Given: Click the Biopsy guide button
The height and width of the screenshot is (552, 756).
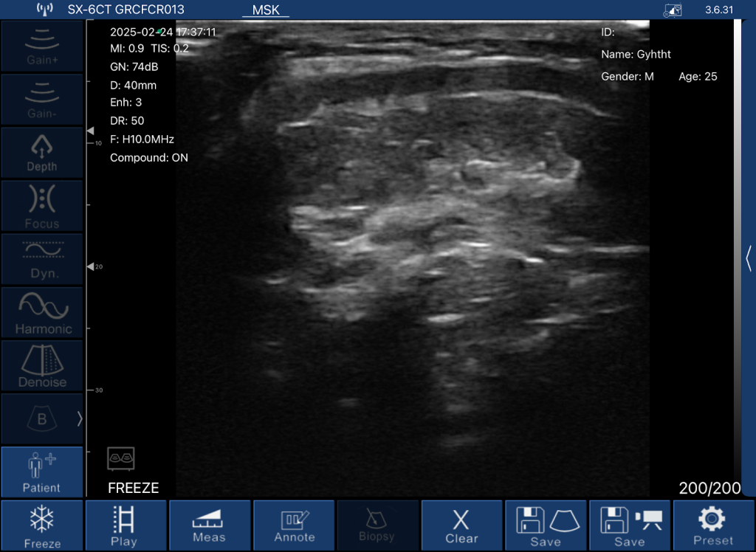Looking at the screenshot, I should point(377,525).
